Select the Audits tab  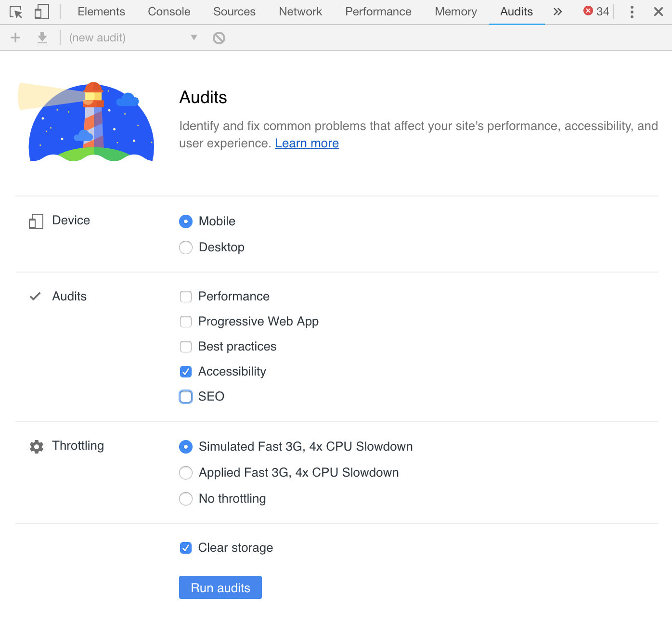[517, 12]
